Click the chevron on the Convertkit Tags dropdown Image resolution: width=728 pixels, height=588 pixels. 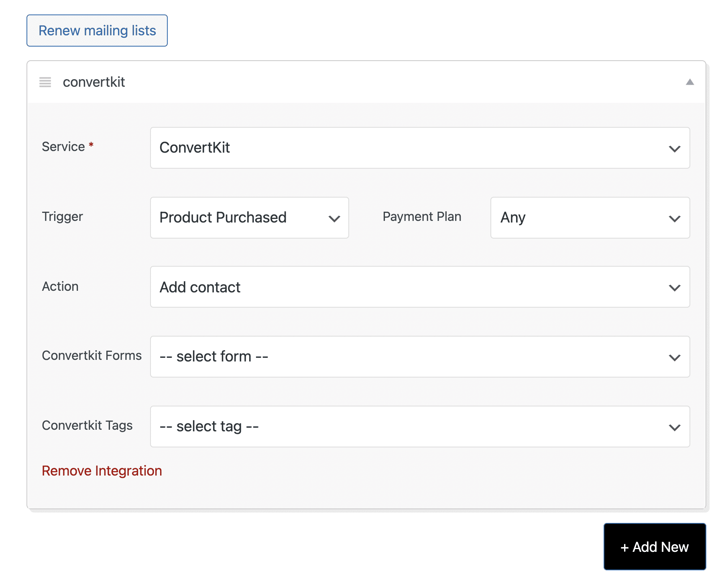pyautogui.click(x=674, y=427)
